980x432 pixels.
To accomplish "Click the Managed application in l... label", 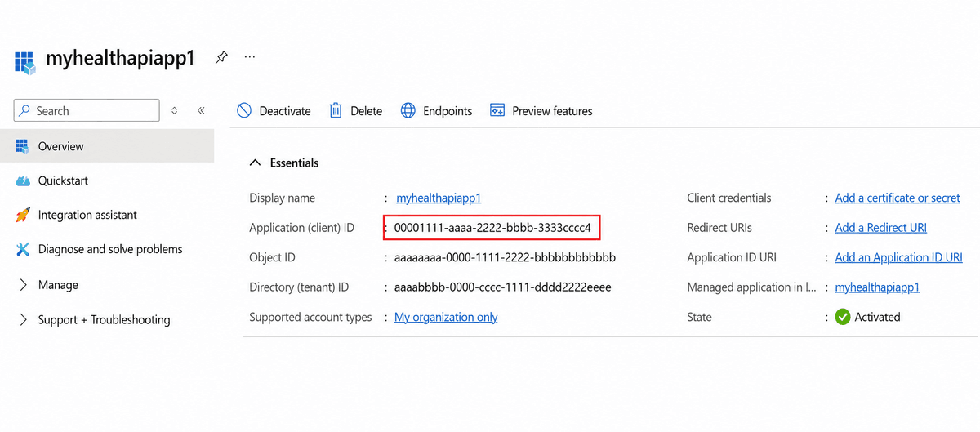I will [x=752, y=287].
